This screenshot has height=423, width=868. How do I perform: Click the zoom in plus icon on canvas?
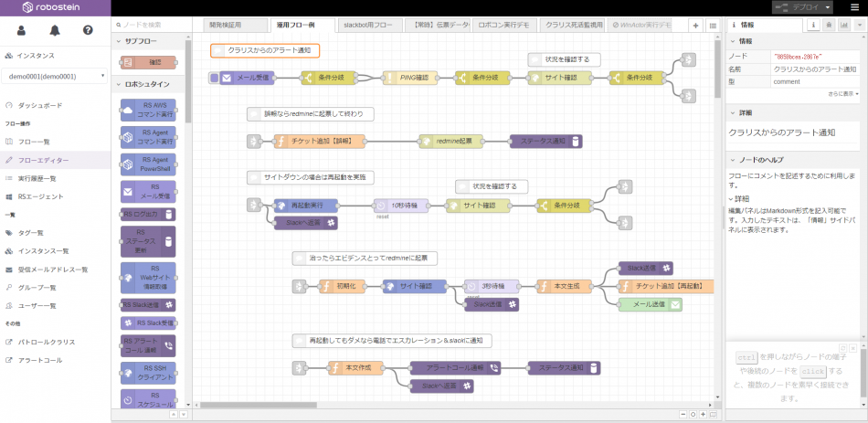tap(704, 414)
